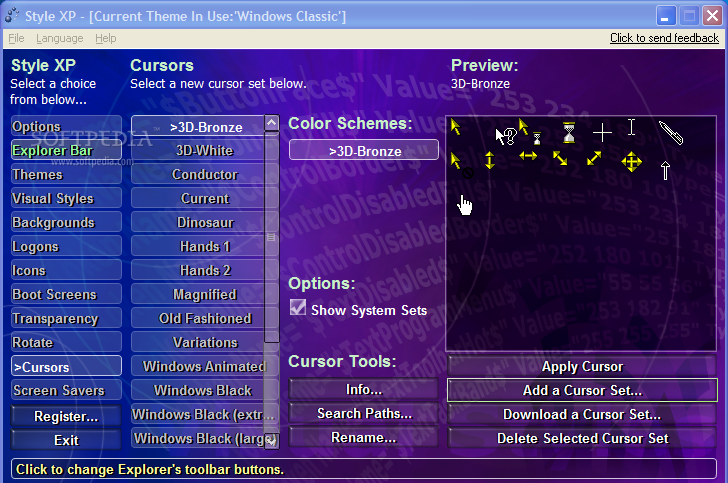Click the crosshair precision cursor preview
The image size is (728, 483).
602,133
